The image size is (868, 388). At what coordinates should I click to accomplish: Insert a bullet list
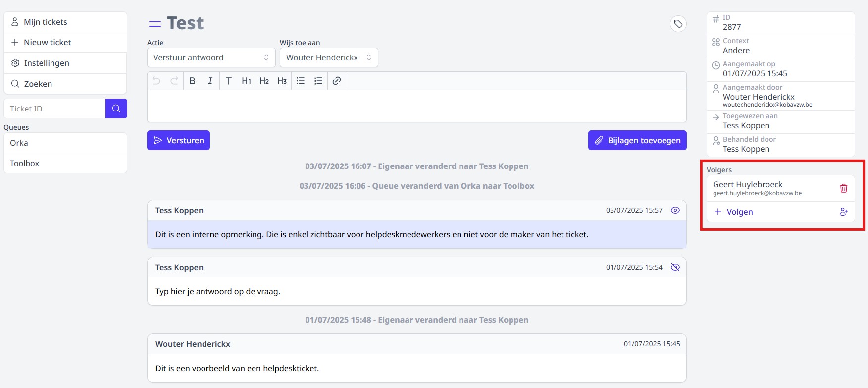(301, 81)
